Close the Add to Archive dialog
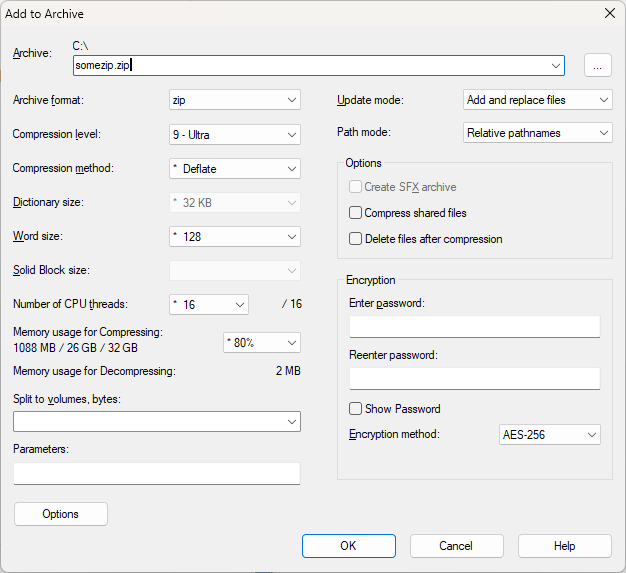 (x=609, y=13)
